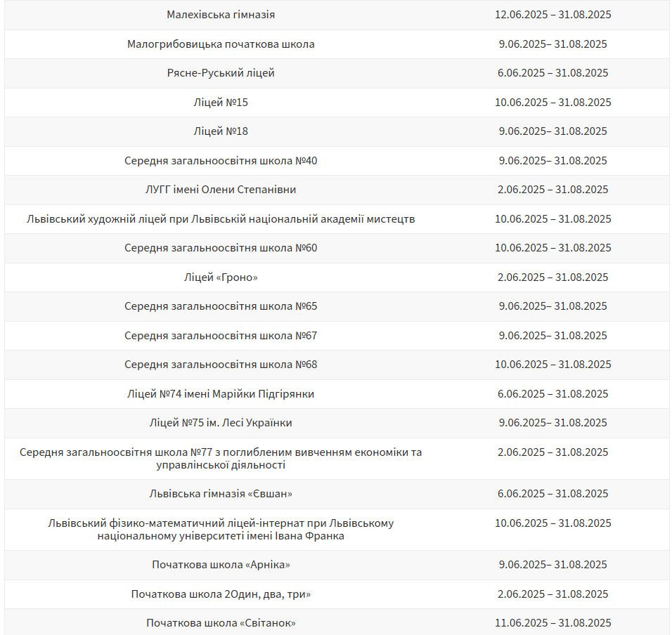Image resolution: width=672 pixels, height=635 pixels.
Task: Select the фізико-математичний ліцей-інтернат entry
Action: pos(221,530)
